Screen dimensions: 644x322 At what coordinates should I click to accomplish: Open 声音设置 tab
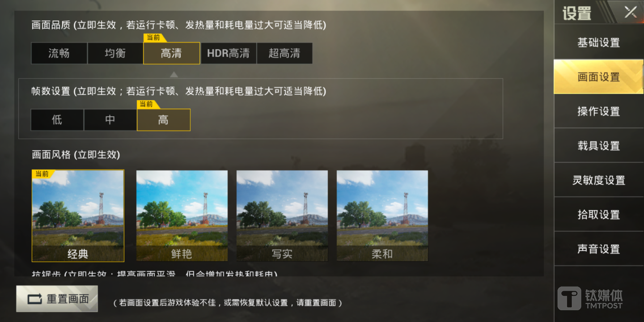(x=598, y=249)
